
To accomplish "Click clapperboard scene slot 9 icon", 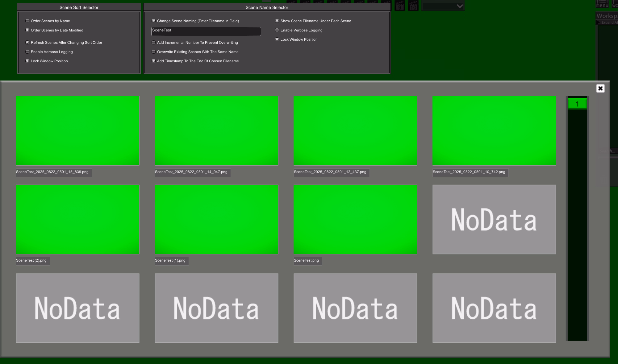I will (x=400, y=6).
